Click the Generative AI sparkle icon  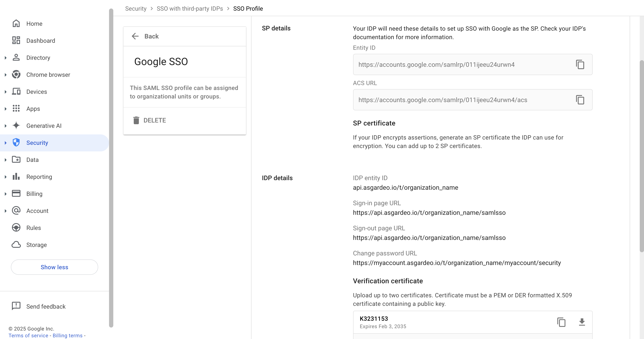click(x=16, y=125)
